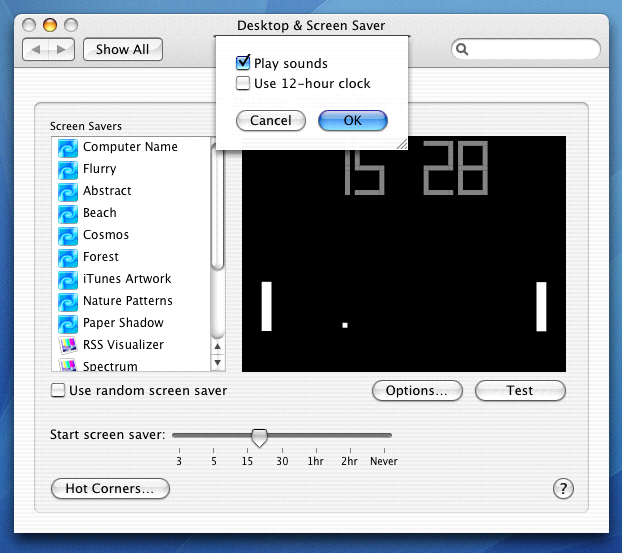Go forward with the right arrow button
The height and width of the screenshot is (553, 622).
[x=61, y=50]
